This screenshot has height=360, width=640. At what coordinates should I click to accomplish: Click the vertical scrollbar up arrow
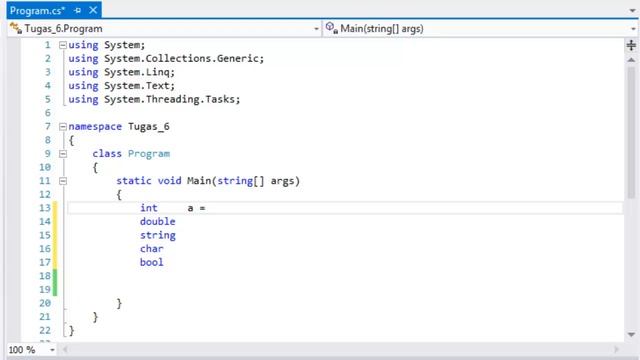coord(631,60)
